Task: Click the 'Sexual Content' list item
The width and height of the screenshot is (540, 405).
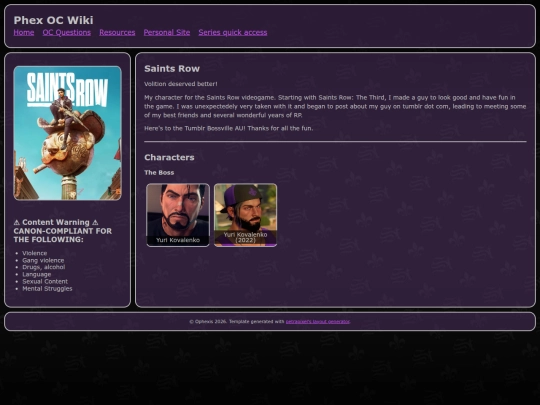Action: 45,281
